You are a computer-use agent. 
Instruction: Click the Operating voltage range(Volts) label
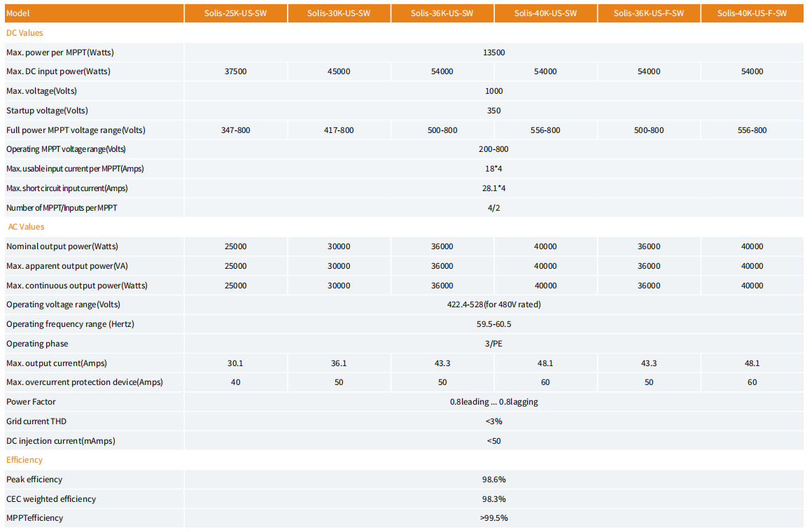[63, 304]
